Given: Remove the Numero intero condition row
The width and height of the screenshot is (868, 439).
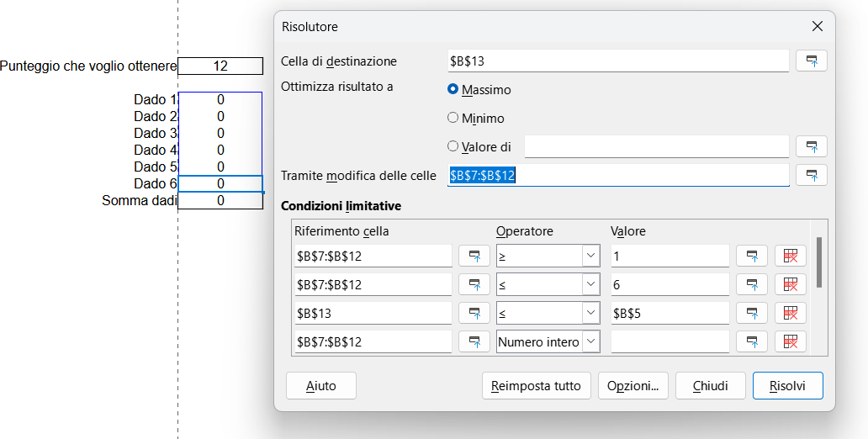Looking at the screenshot, I should pyautogui.click(x=790, y=341).
